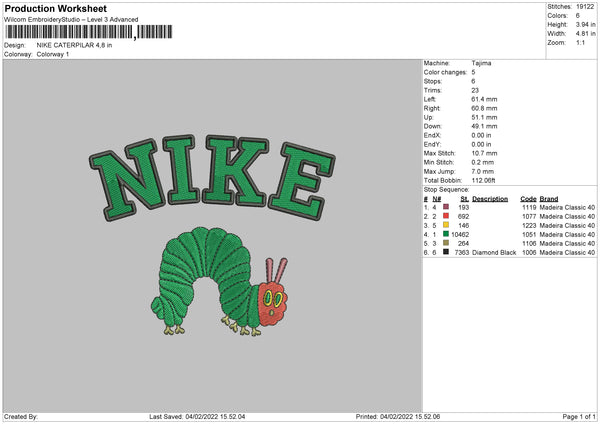This screenshot has height=424, width=600.
Task: Click the Trims value '23'
Action: [475, 90]
